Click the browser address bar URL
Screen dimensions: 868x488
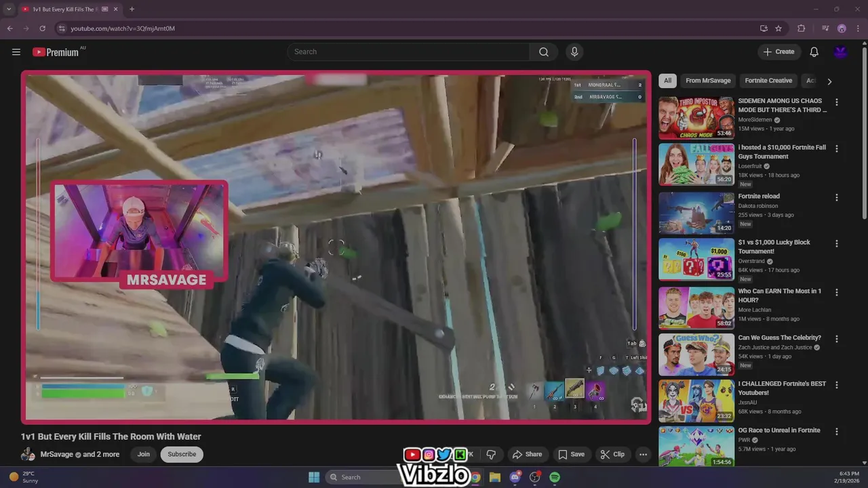pyautogui.click(x=123, y=28)
